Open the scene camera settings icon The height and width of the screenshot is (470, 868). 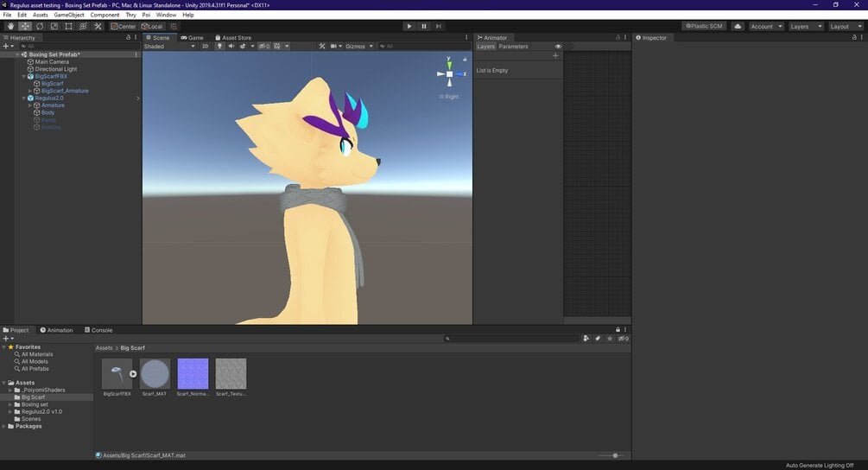click(333, 47)
